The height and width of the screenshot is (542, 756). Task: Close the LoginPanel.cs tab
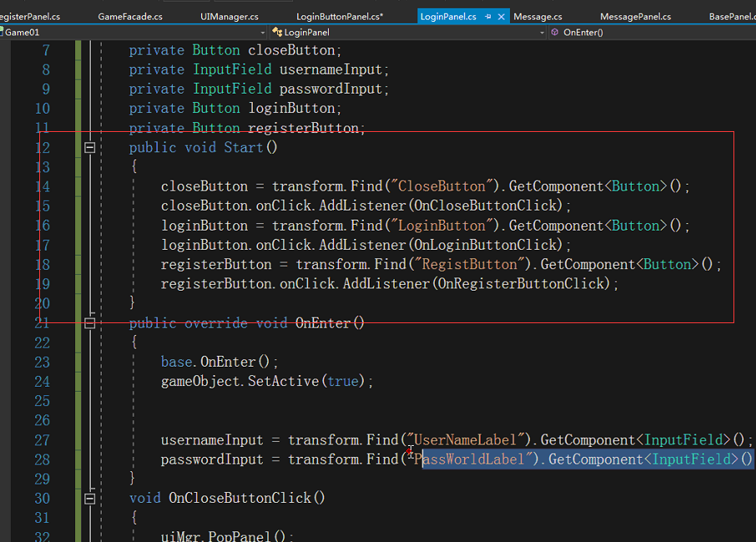tap(501, 17)
